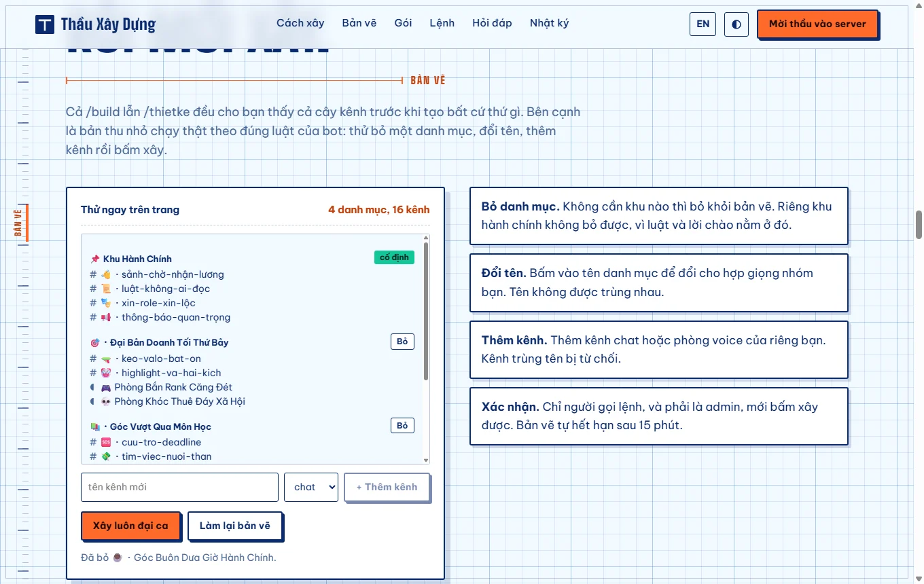The width and height of the screenshot is (924, 584).
Task: Switch language with the EN button
Action: click(x=703, y=24)
